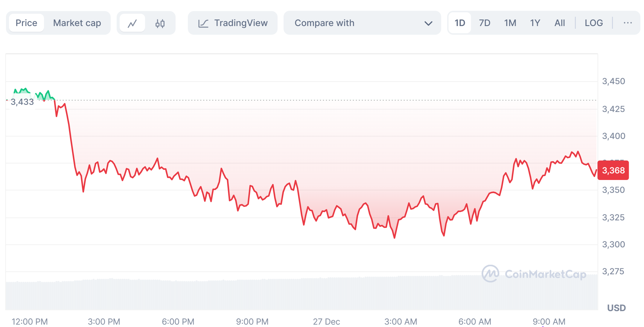Select the 1D time range tab
The height and width of the screenshot is (327, 644).
[460, 23]
